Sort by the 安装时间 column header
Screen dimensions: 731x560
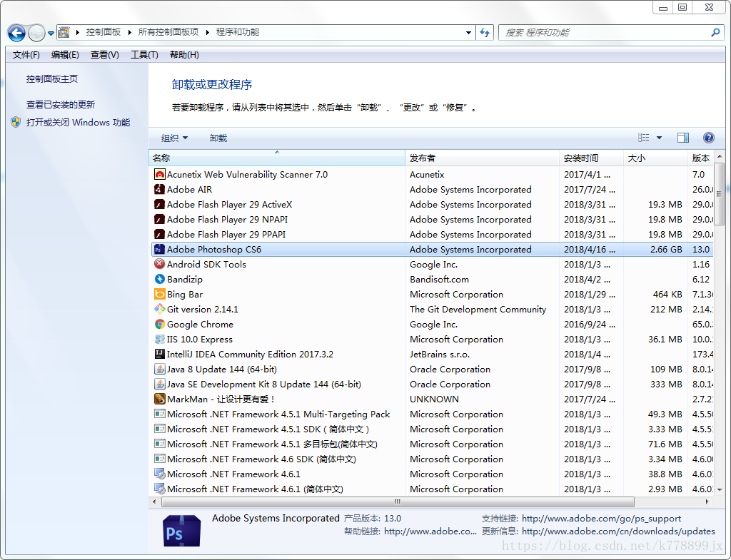tap(591, 158)
